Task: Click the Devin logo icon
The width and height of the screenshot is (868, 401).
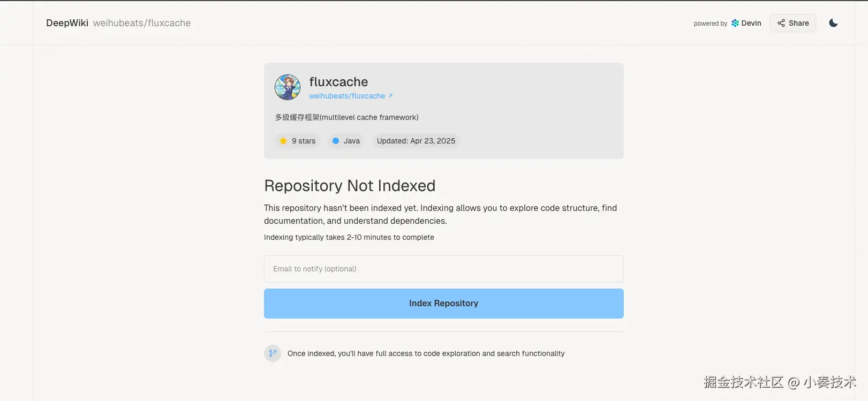Action: tap(735, 23)
